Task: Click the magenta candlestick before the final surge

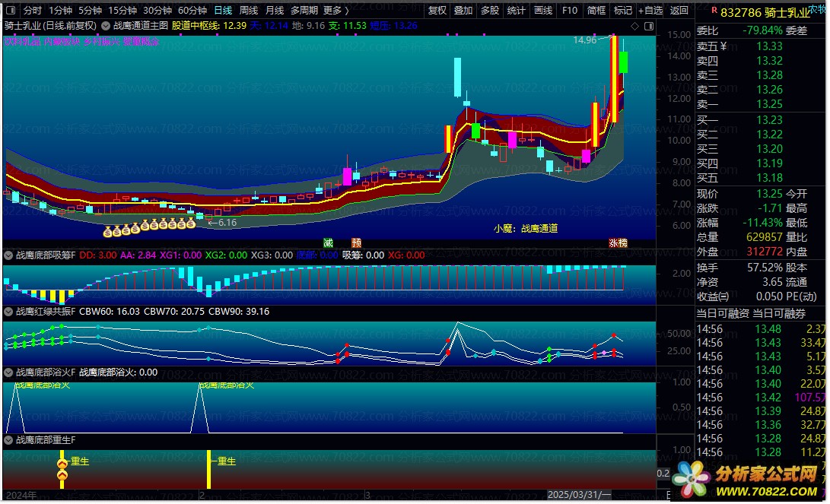Action: coord(586,156)
